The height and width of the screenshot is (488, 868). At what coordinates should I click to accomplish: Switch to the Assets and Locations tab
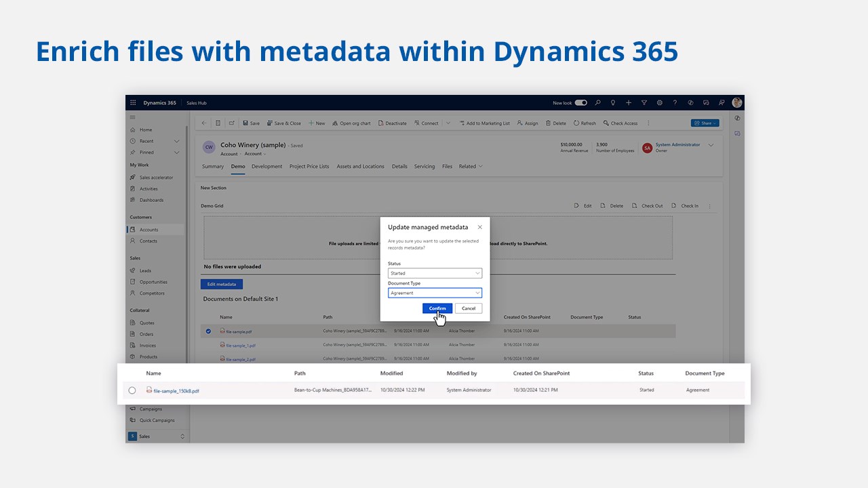click(x=360, y=166)
